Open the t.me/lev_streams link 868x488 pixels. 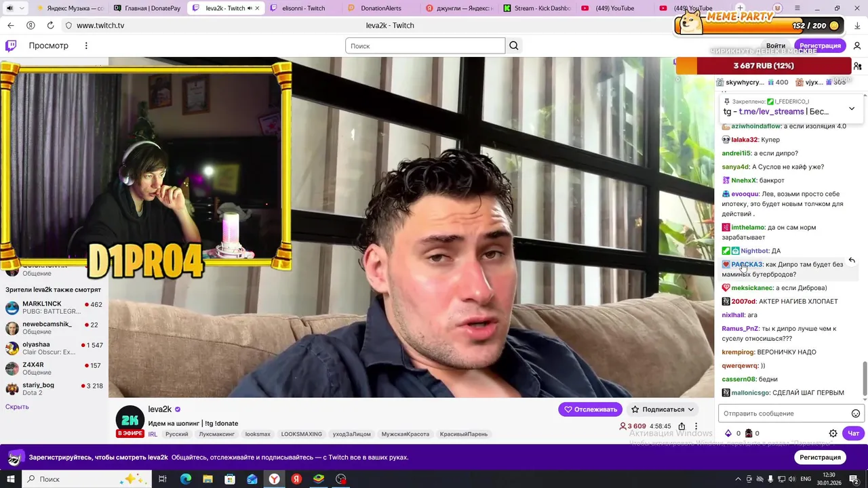[771, 112]
